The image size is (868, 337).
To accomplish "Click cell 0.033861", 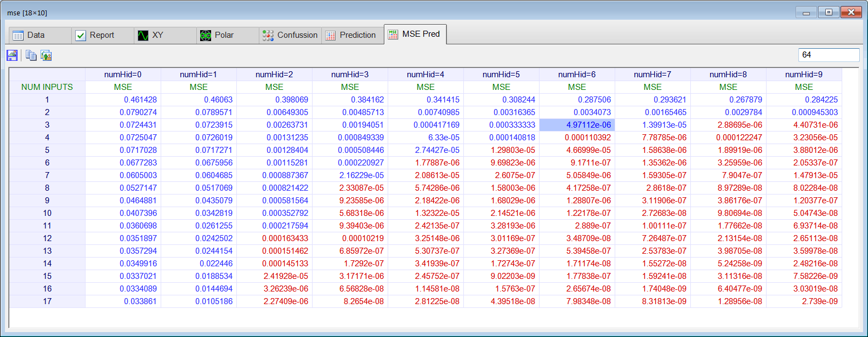I will pyautogui.click(x=123, y=301).
